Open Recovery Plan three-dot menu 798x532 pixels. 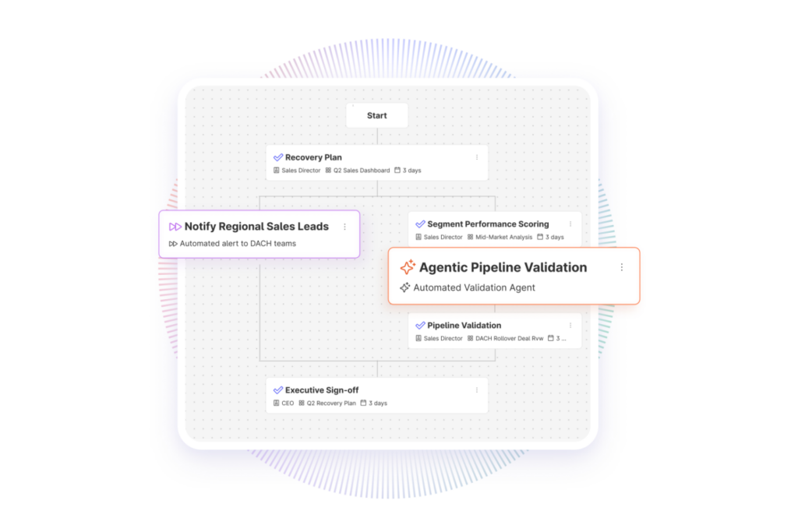477,157
